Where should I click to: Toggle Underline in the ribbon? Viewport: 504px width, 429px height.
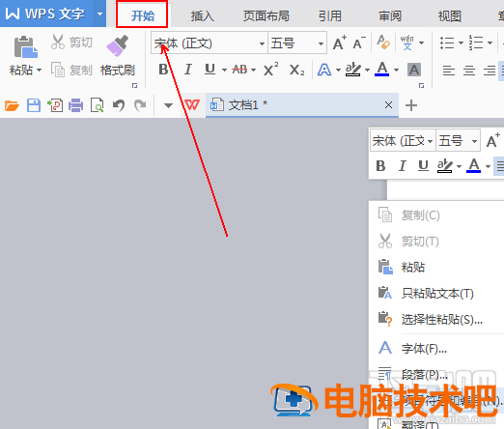point(210,70)
